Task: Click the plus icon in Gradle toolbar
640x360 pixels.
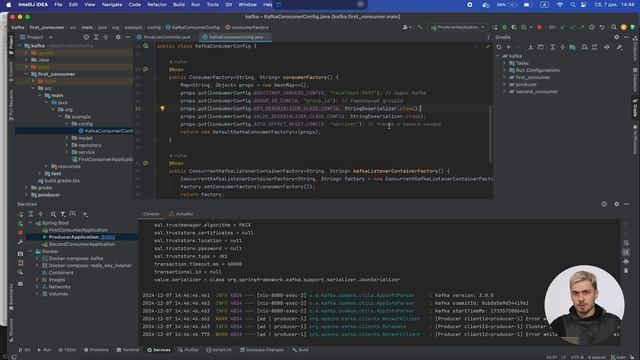Action: coord(509,47)
